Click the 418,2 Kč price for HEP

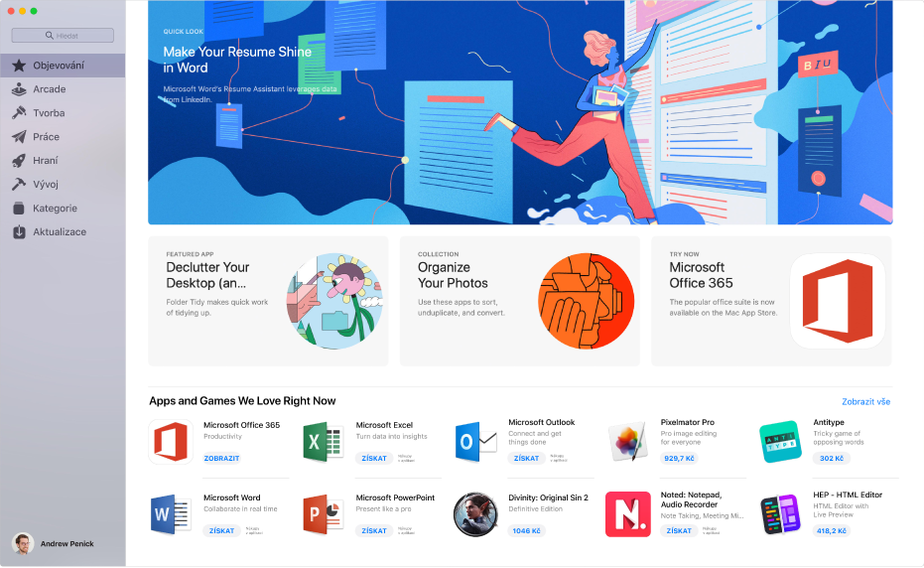832,531
